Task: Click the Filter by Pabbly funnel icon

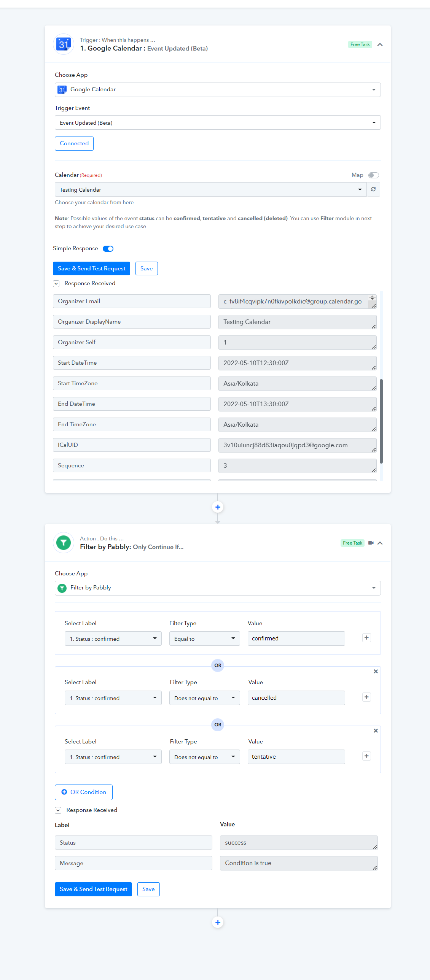Action: coord(64,543)
